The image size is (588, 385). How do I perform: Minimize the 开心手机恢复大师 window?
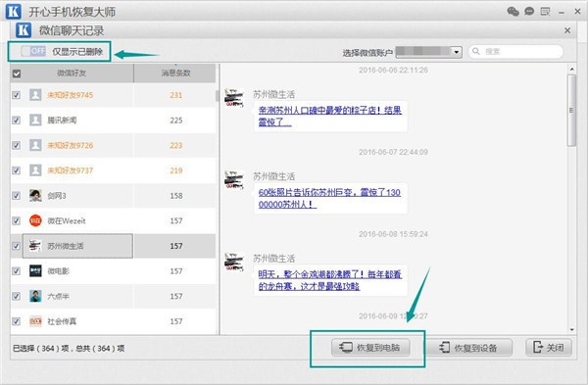pos(562,12)
